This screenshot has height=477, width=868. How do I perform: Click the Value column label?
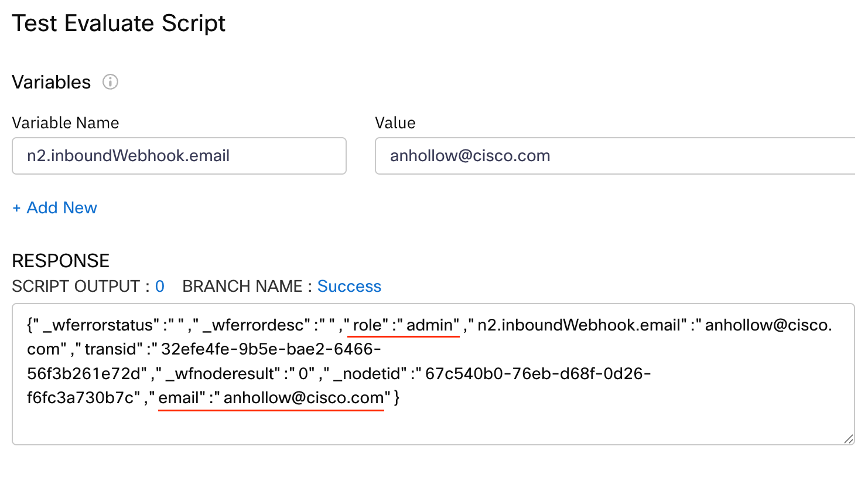coord(395,123)
